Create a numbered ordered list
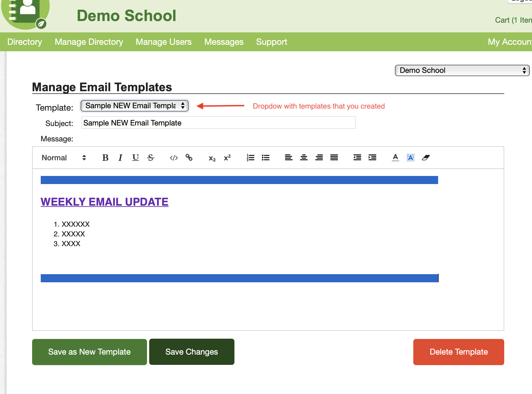The height and width of the screenshot is (394, 532). click(x=250, y=158)
